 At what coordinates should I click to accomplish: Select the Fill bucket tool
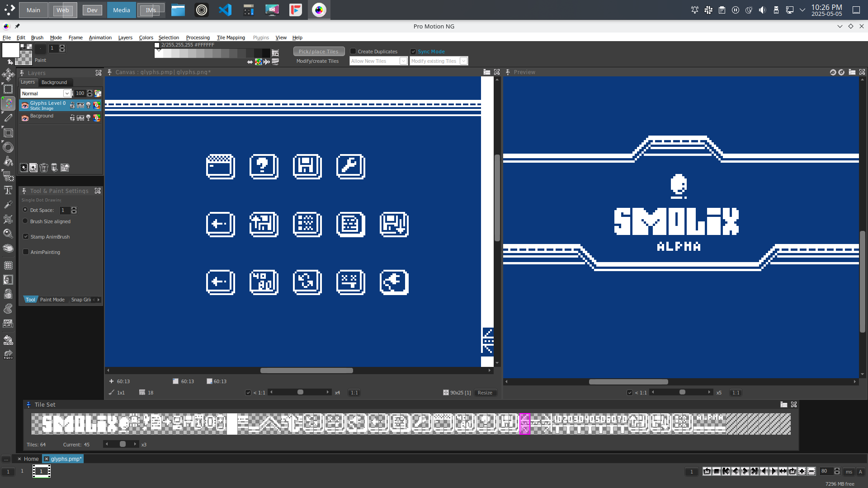pos(8,161)
